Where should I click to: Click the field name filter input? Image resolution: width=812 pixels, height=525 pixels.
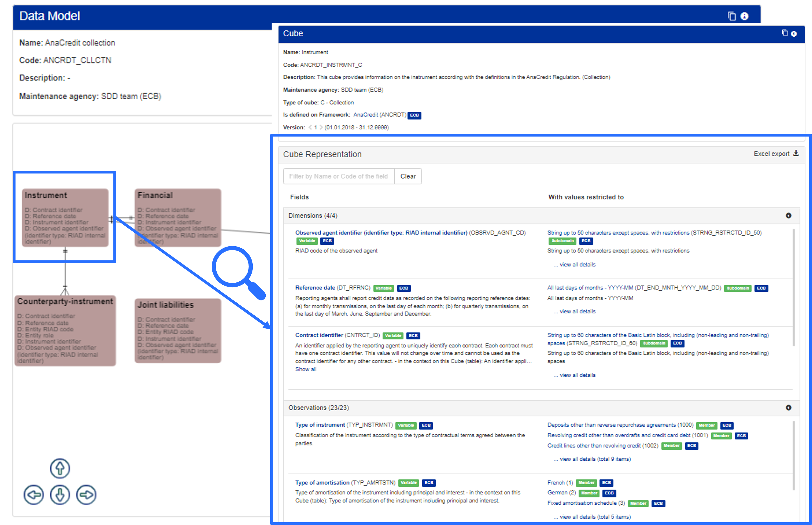click(x=338, y=176)
